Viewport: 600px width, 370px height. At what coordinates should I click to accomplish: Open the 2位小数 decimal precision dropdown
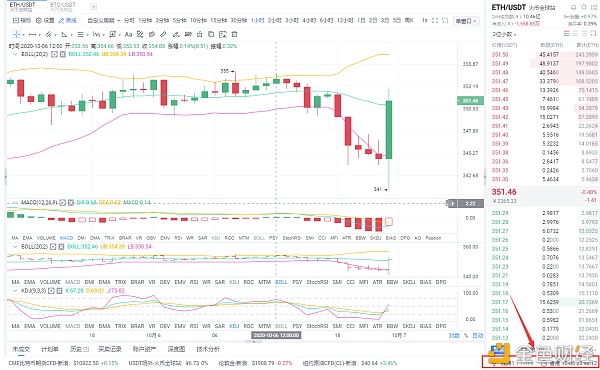[504, 34]
